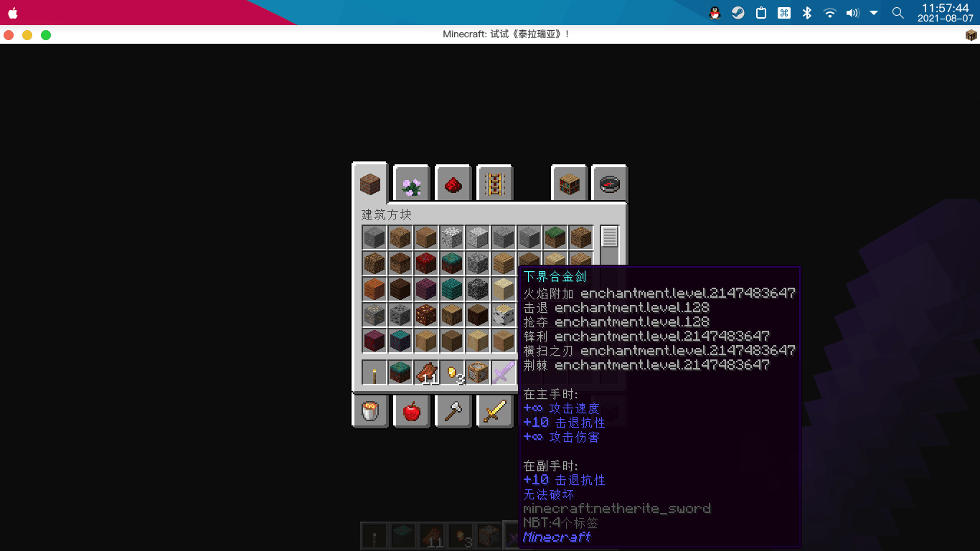980x551 pixels.
Task: Pick the dark bedrock block
Action: point(478,289)
